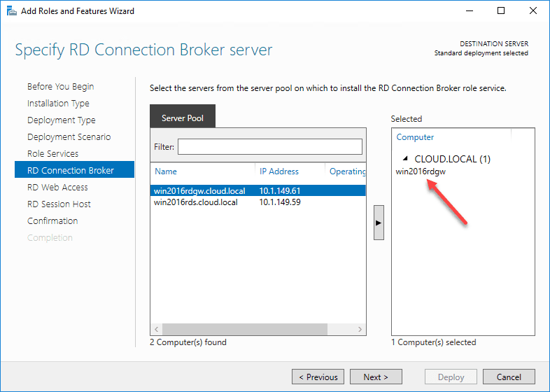Select the RD Connection Broker step
550x392 pixels.
74,170
